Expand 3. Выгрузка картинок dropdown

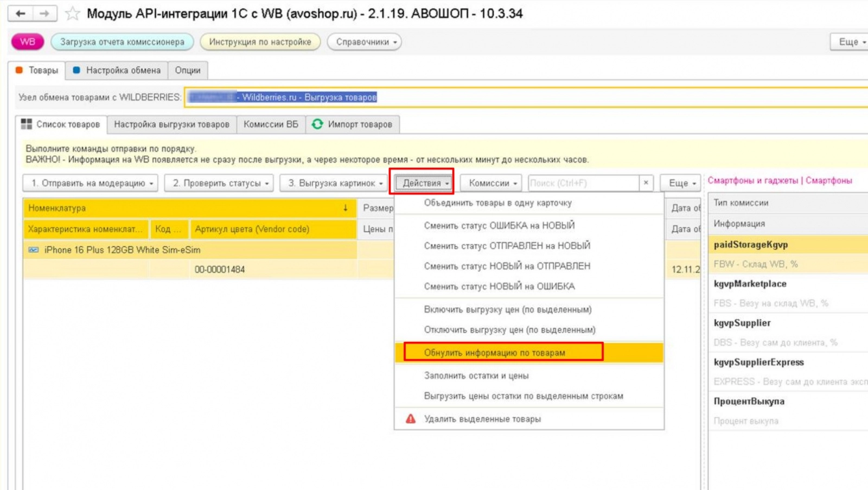pos(333,183)
